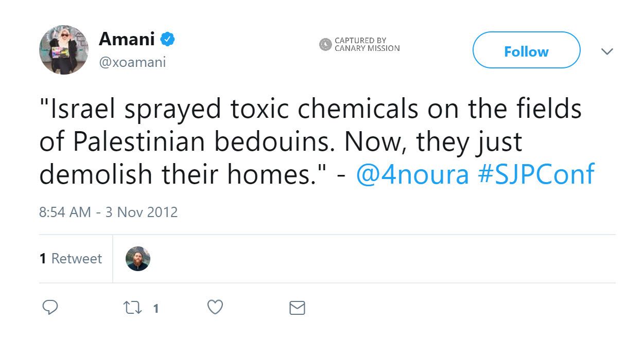The height and width of the screenshot is (339, 644).
Task: Follow the @xoamani account
Action: 526,50
